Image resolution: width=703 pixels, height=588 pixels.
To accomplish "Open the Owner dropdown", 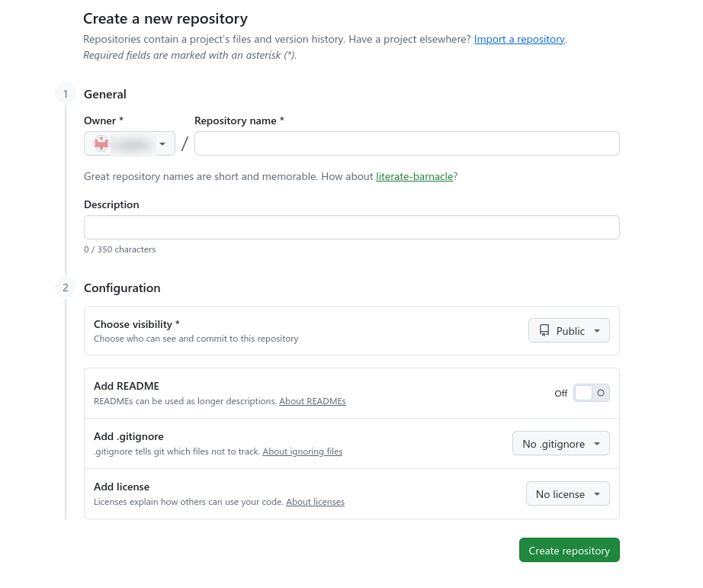I will point(130,143).
